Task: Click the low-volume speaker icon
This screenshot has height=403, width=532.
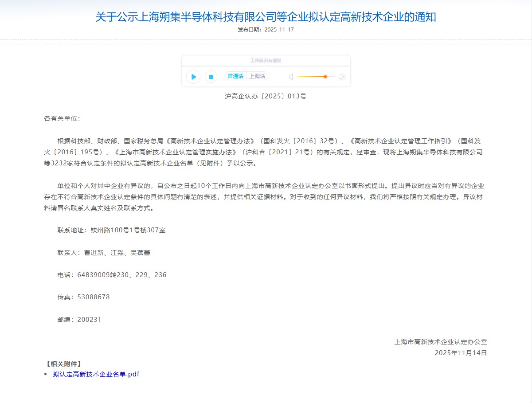Action: point(291,77)
